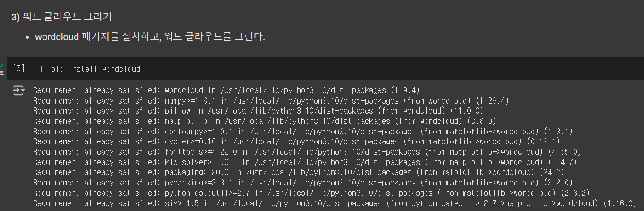The image size is (644, 211).
Task: Click the pillow (11.0.0) output line
Action: click(x=258, y=111)
